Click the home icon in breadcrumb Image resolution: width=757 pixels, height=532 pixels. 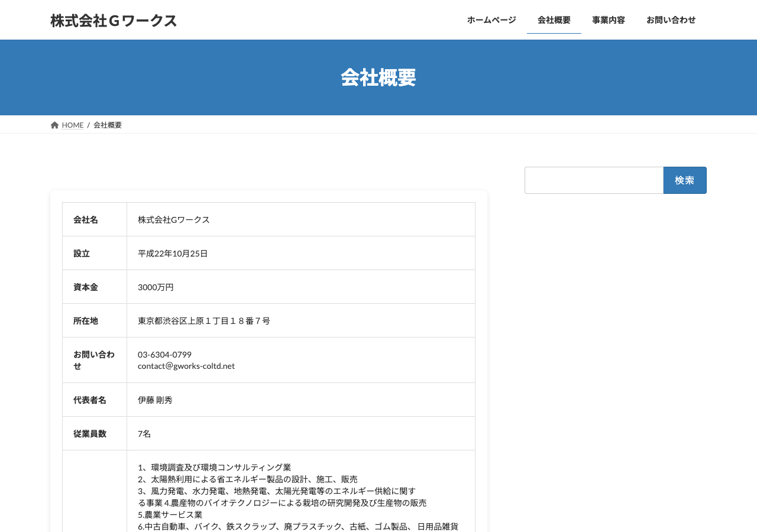click(55, 125)
